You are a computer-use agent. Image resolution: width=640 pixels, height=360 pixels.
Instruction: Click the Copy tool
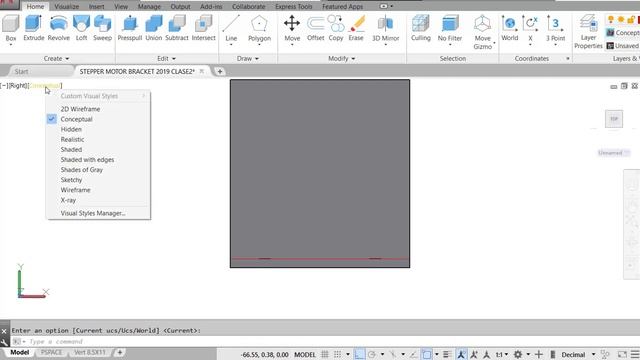point(336,28)
